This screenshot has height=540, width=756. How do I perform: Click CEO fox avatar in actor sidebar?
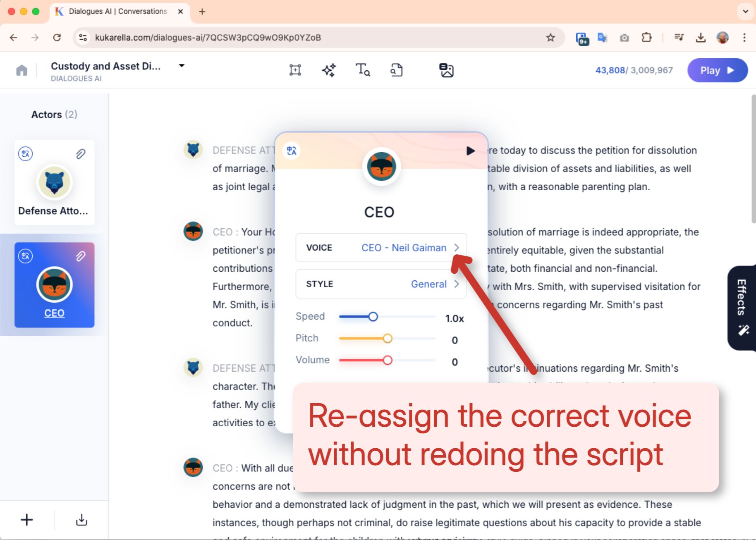(x=54, y=284)
